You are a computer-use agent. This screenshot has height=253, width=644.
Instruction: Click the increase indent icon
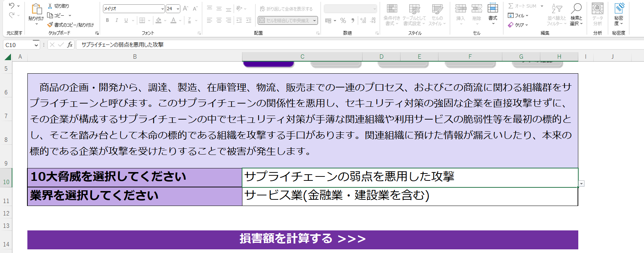[x=249, y=20]
